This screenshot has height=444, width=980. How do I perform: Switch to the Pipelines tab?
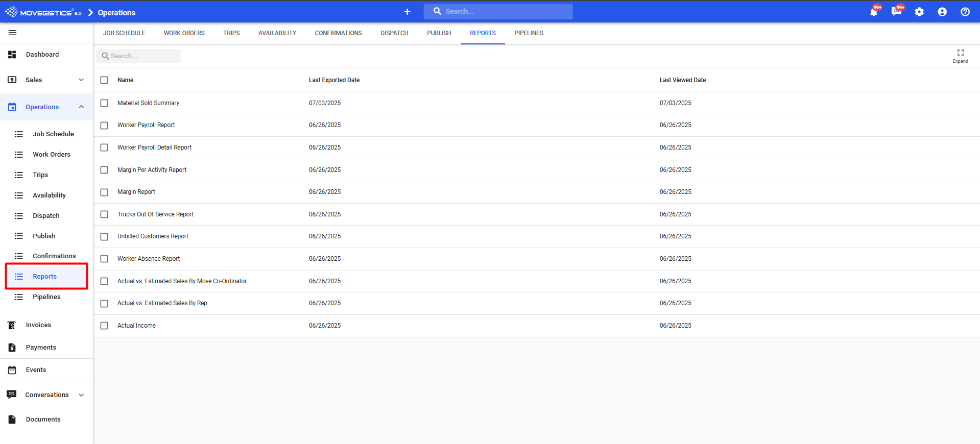(529, 33)
